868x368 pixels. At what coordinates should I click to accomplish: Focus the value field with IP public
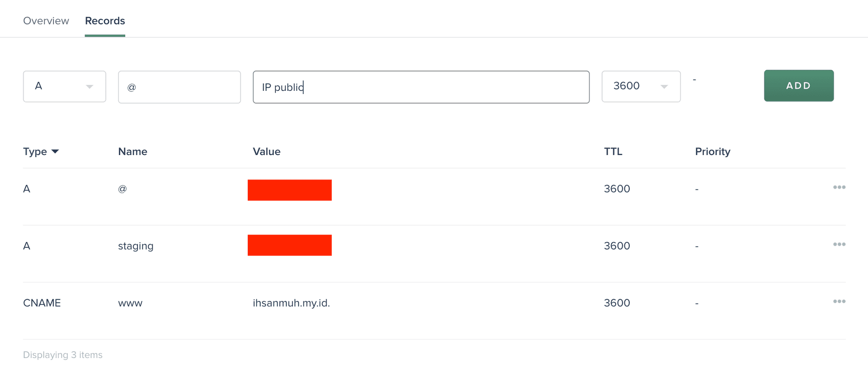pyautogui.click(x=421, y=87)
